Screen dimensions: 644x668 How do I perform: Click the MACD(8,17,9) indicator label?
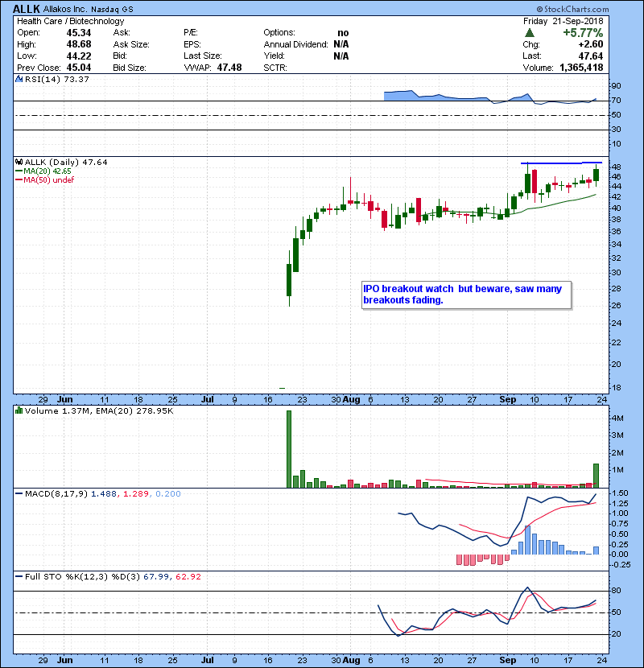tap(56, 494)
